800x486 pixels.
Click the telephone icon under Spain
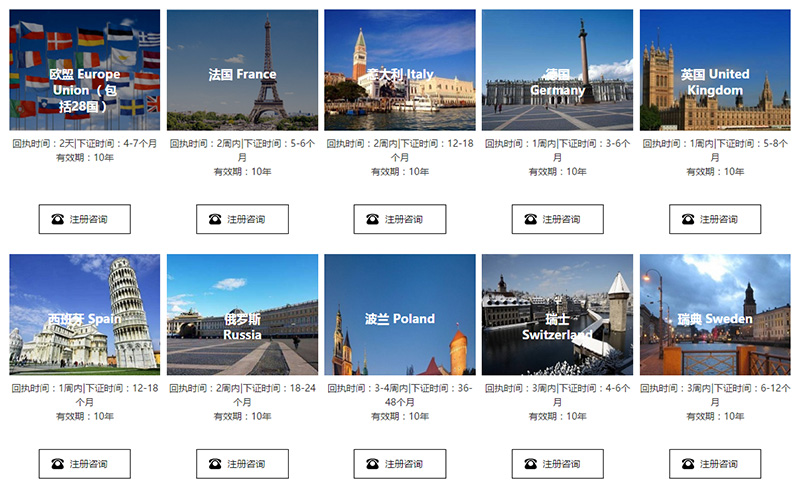tap(57, 464)
